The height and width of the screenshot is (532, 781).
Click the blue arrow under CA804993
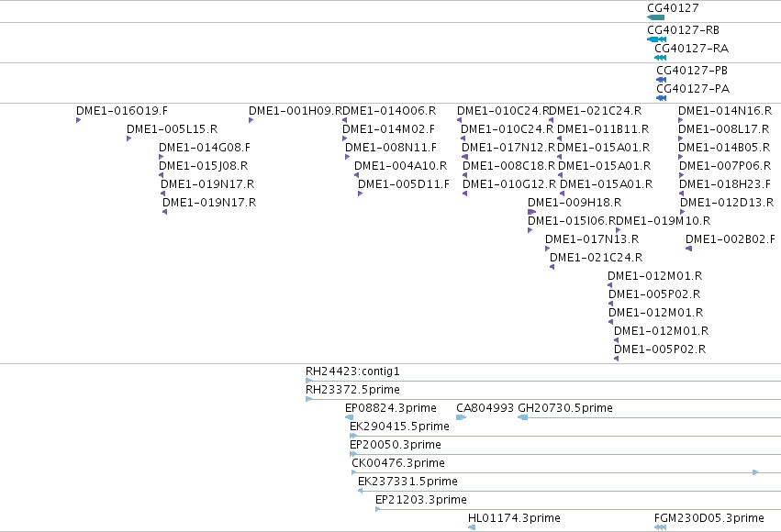462,417
